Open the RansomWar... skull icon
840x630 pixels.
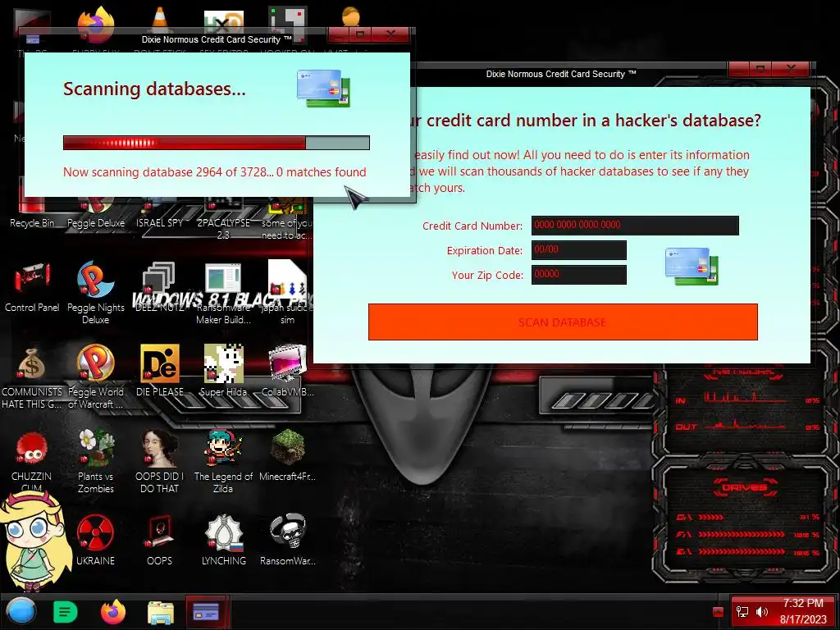click(x=287, y=540)
